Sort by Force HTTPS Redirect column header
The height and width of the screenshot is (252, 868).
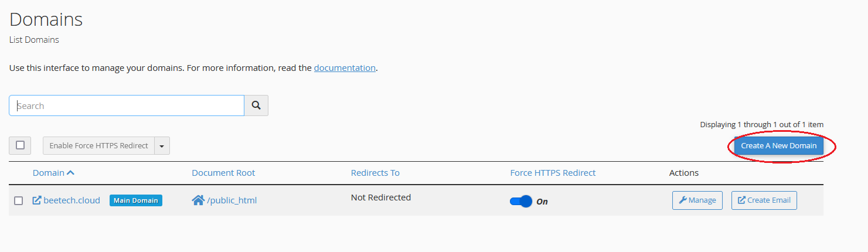(x=553, y=173)
